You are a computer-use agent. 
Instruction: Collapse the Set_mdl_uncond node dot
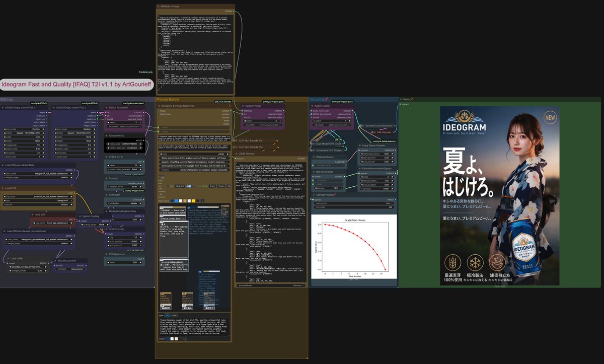tap(56, 261)
